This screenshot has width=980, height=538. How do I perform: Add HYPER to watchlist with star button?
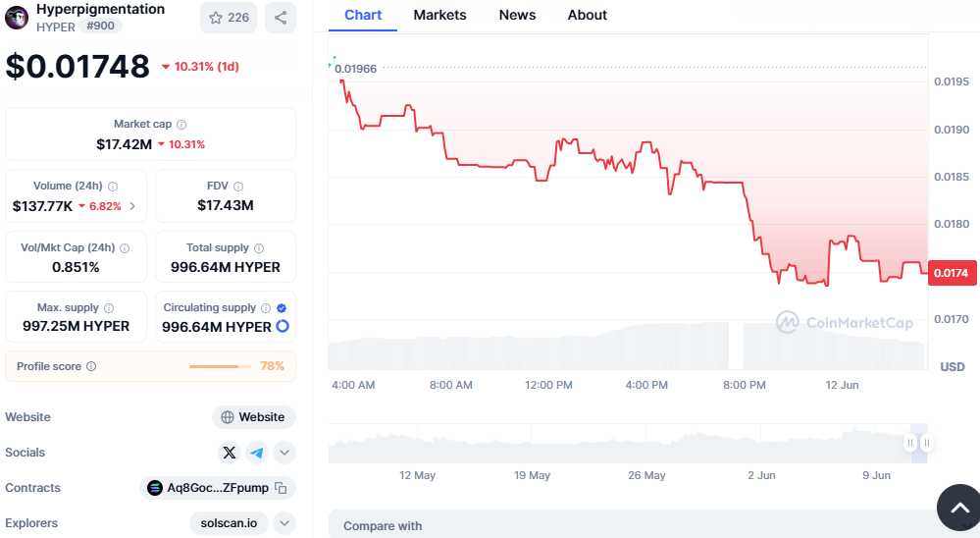[228, 18]
